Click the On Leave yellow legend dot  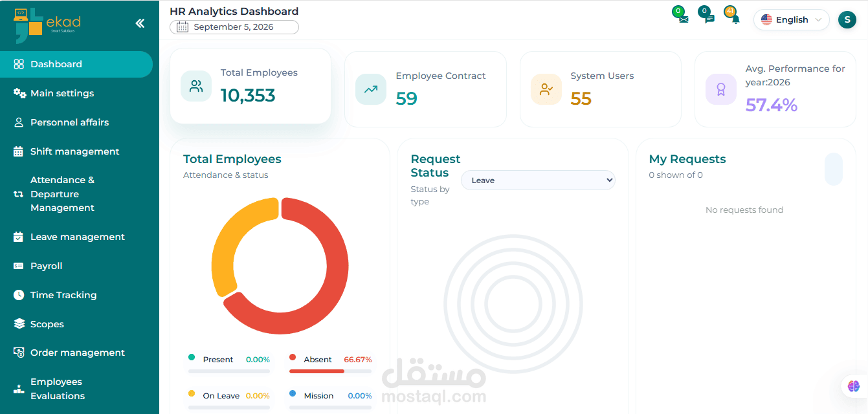(192, 393)
